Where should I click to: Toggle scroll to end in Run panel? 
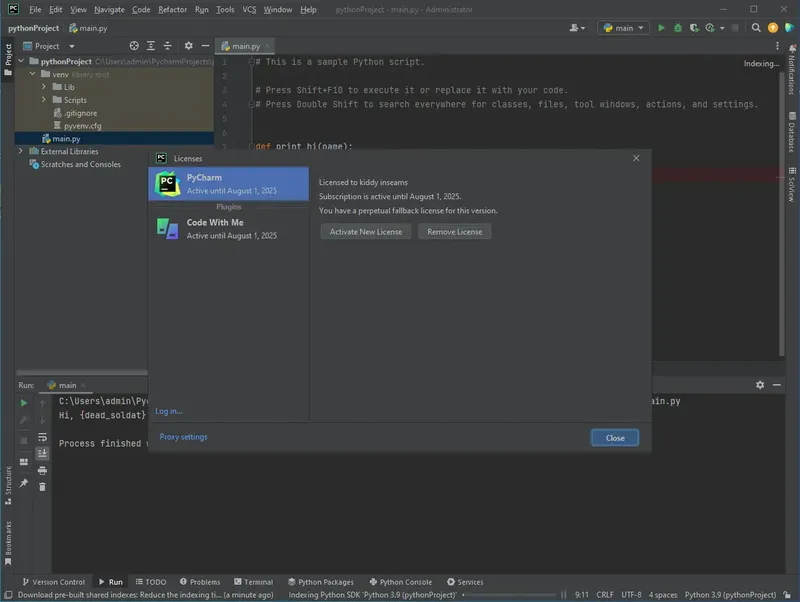(x=42, y=453)
